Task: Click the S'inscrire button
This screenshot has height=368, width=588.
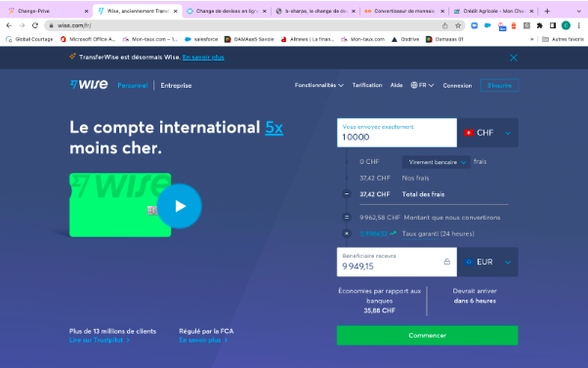Action: (x=499, y=86)
